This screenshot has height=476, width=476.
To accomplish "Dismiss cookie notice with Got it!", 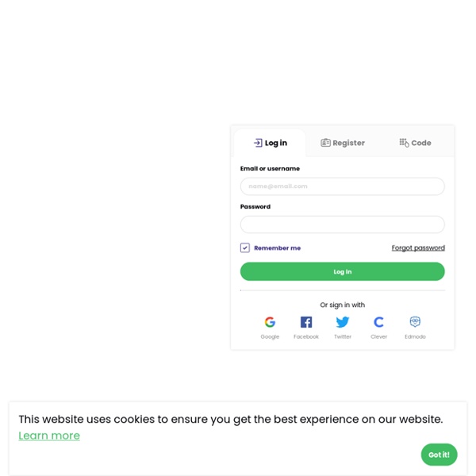I will pos(439,455).
